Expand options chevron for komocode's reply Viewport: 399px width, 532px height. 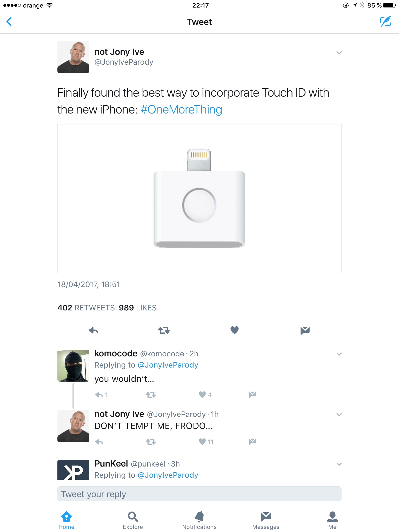click(339, 354)
